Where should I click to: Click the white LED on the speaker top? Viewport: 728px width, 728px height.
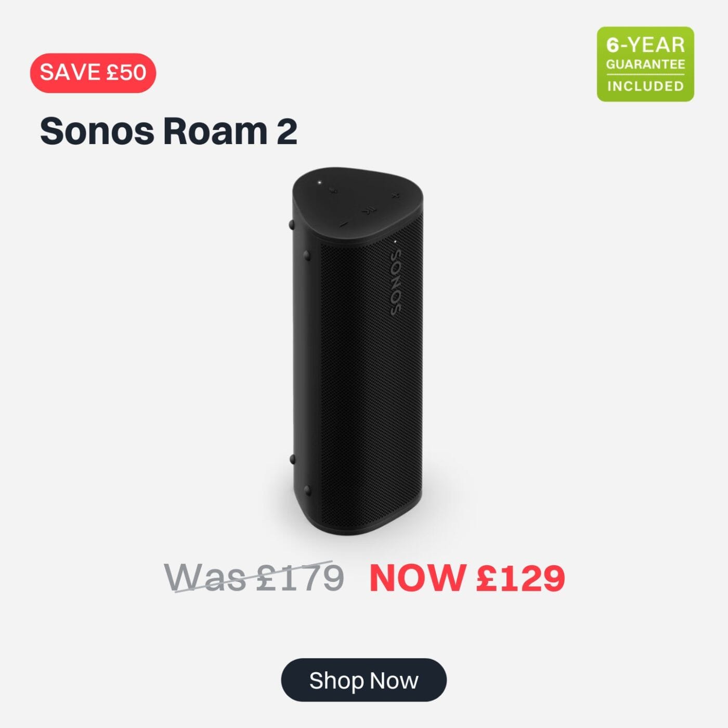(319, 183)
